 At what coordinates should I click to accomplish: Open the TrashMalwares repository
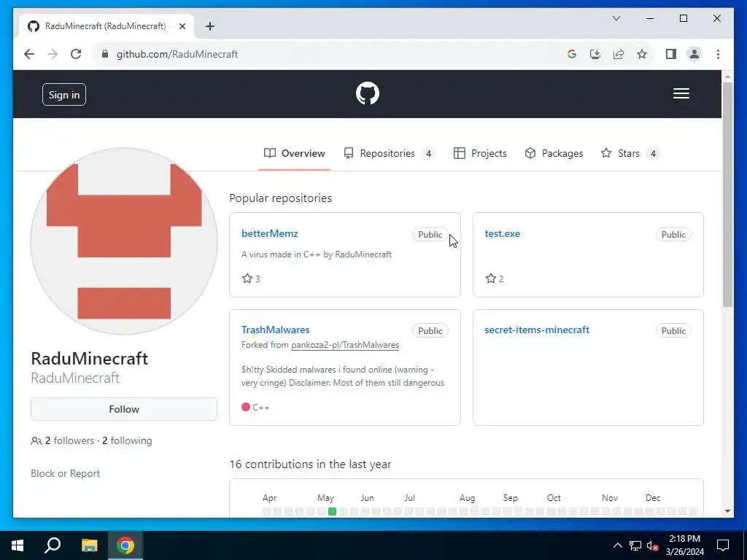pos(275,330)
